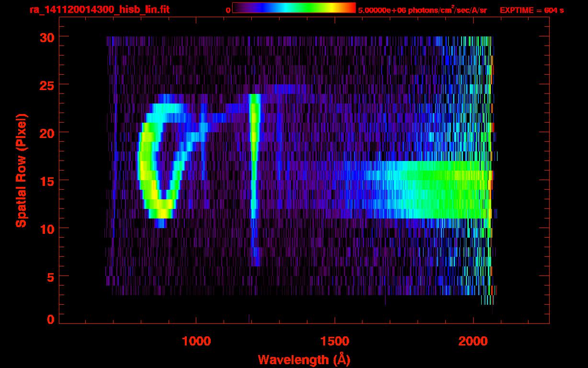Click the 1500 wavelength tick label
This screenshot has width=588, height=368.
[x=335, y=341]
